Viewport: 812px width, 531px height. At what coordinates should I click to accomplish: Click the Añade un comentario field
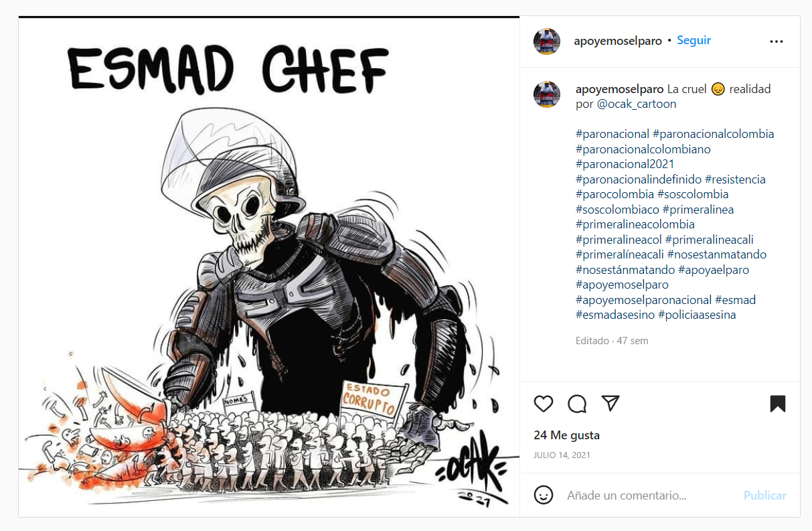point(649,496)
